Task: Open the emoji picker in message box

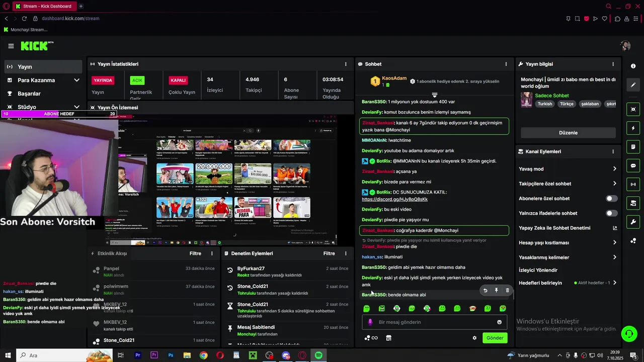Action: [500, 322]
